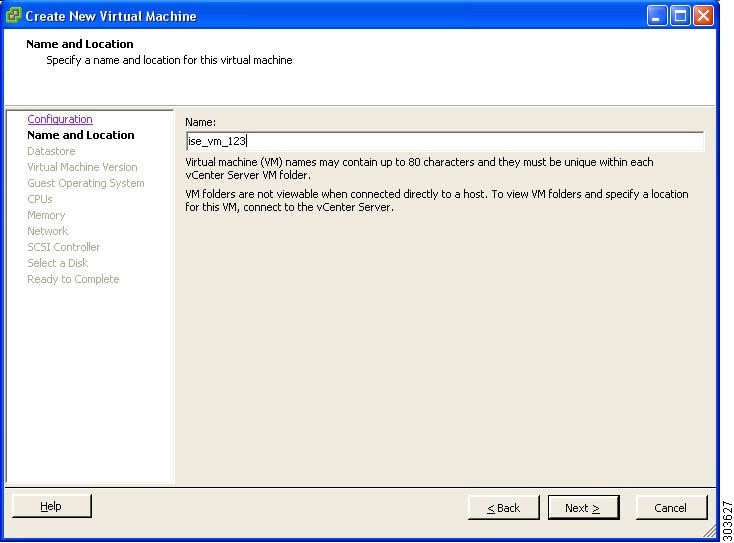
Task: Select Virtual Machine Version step
Action: pos(82,167)
